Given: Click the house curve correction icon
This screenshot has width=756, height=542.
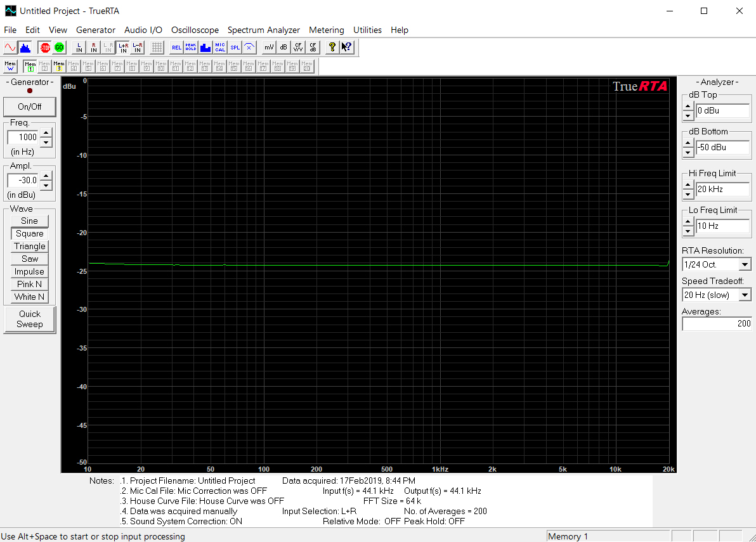Looking at the screenshot, I should click(249, 47).
